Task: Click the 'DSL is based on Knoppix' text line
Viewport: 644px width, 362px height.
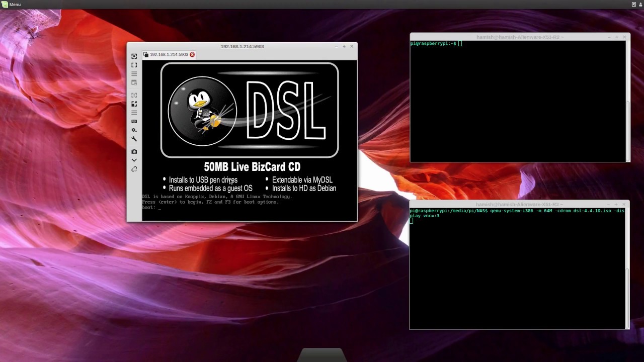Action: pyautogui.click(x=217, y=197)
